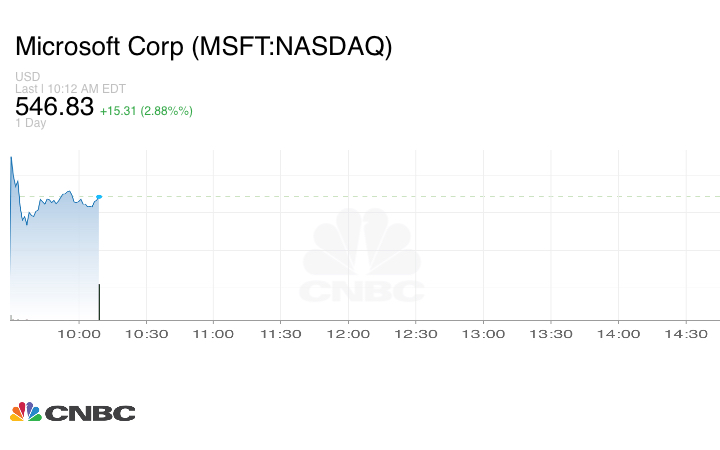The height and width of the screenshot is (450, 720).
Task: Click the 13:00 time axis label
Action: (483, 334)
